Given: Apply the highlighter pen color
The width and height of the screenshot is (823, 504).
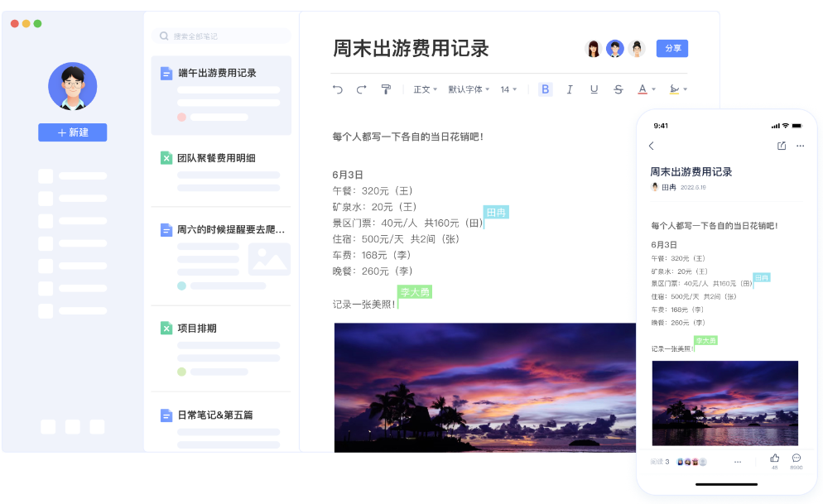Looking at the screenshot, I should coord(675,89).
